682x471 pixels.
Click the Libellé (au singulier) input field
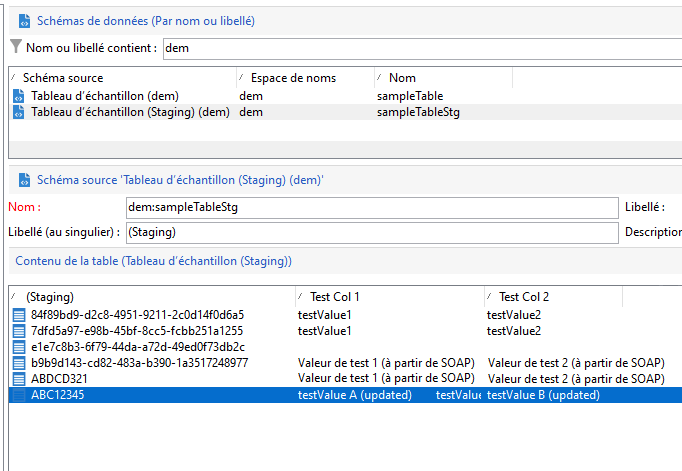click(x=371, y=232)
